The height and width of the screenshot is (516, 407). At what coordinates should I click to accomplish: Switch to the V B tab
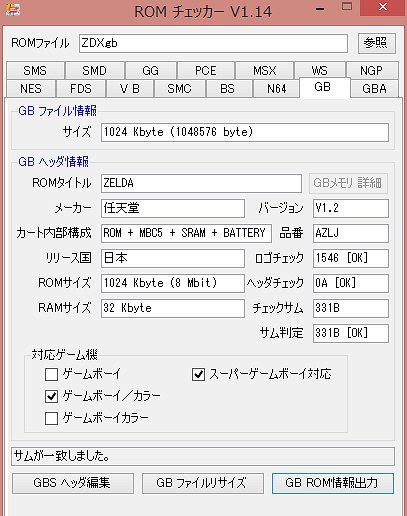130,89
